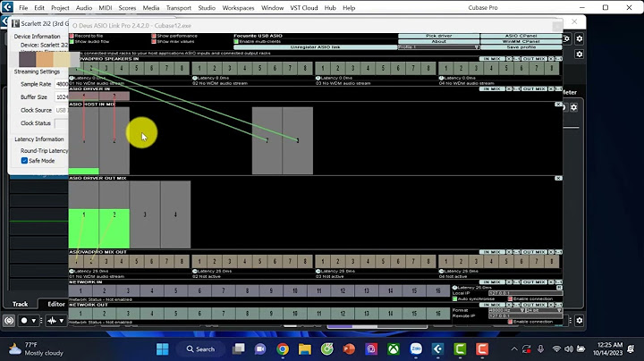Screen dimensions: 644x361
Task: Show hidden icons in system tray
Action: pos(513,349)
